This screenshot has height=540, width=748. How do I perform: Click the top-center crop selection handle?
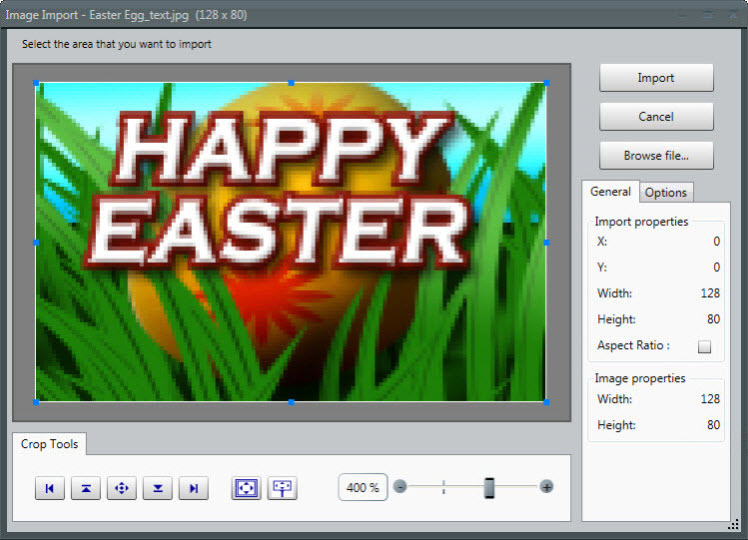coord(291,82)
